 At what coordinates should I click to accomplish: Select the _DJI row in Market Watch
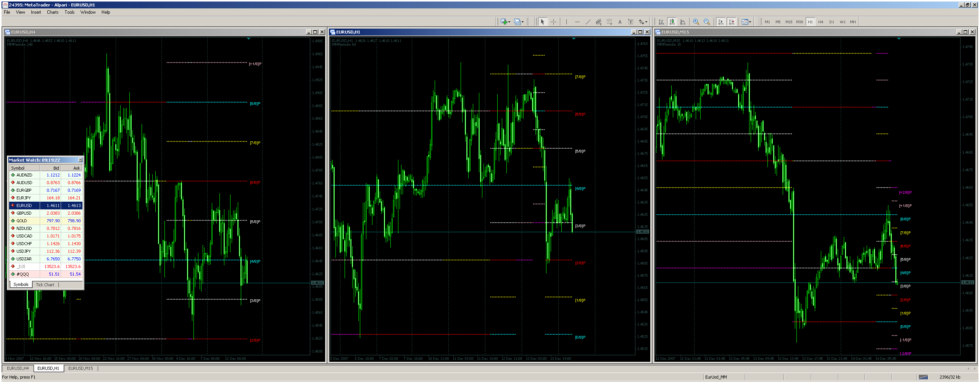[x=45, y=266]
